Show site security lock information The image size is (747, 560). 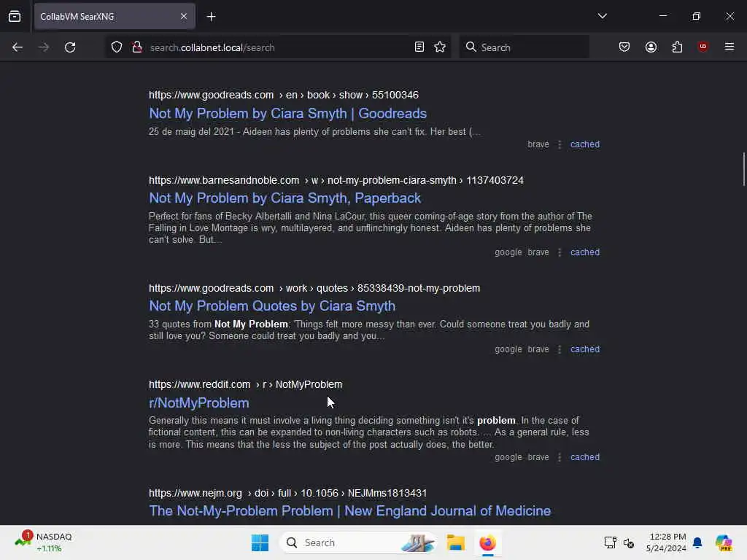click(x=137, y=47)
